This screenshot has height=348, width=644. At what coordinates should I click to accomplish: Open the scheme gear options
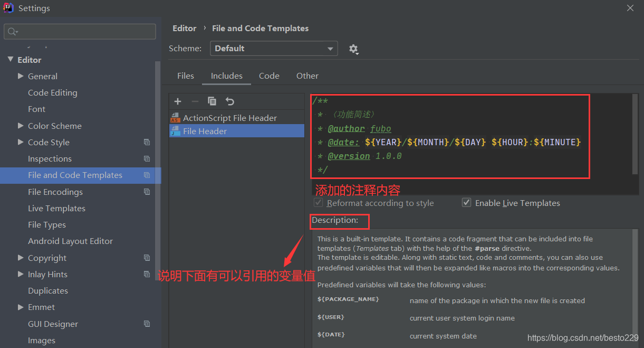[x=353, y=49]
